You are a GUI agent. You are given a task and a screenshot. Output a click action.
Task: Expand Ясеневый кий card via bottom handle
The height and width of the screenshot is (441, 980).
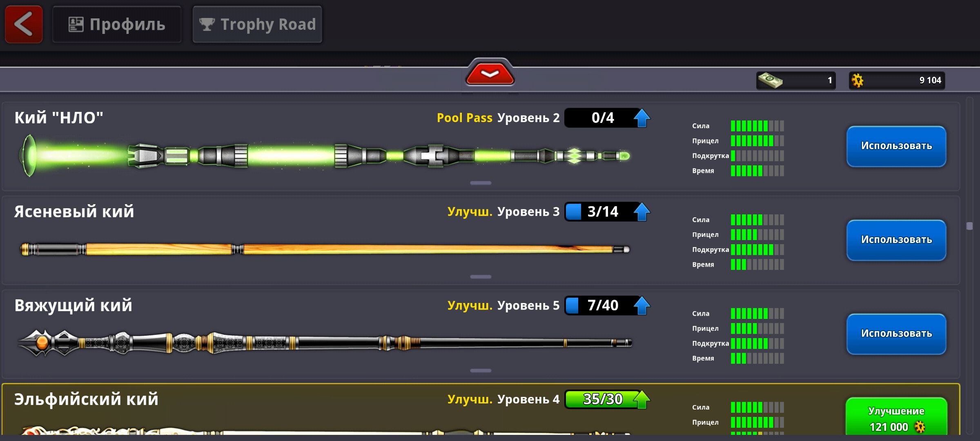(x=481, y=277)
